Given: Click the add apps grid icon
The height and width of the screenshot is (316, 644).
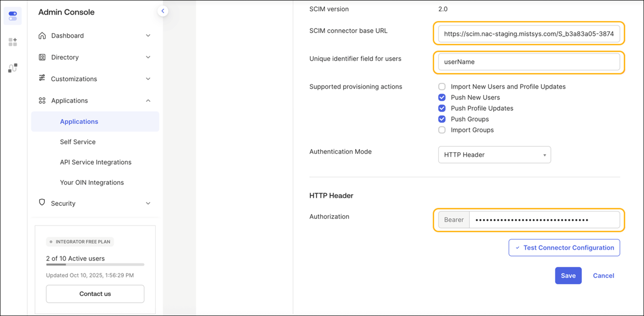Looking at the screenshot, I should pyautogui.click(x=13, y=42).
